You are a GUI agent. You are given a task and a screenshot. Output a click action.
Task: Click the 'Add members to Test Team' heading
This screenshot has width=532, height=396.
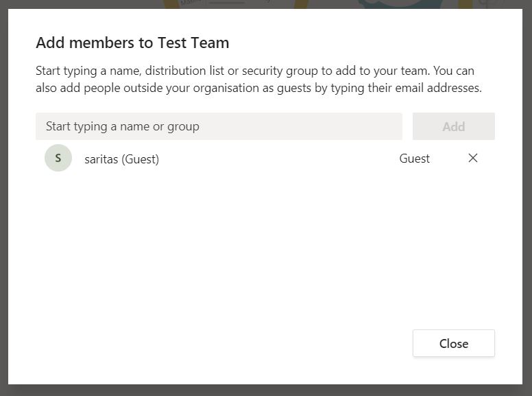click(132, 43)
